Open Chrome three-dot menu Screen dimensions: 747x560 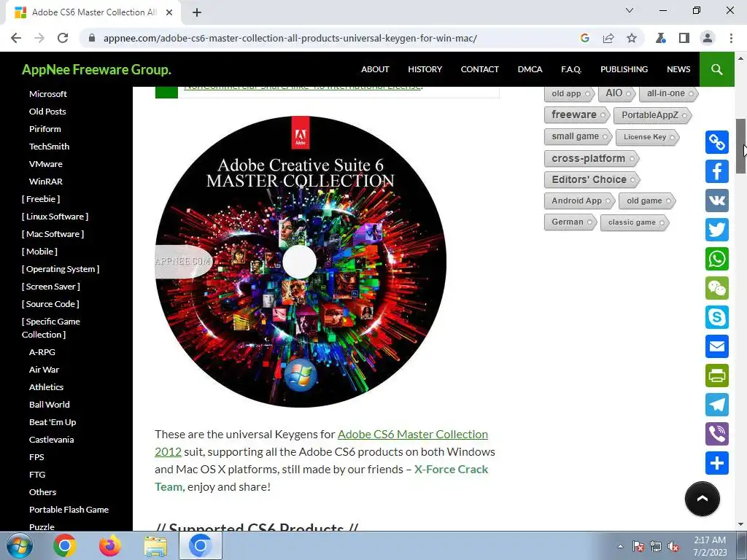(x=731, y=38)
